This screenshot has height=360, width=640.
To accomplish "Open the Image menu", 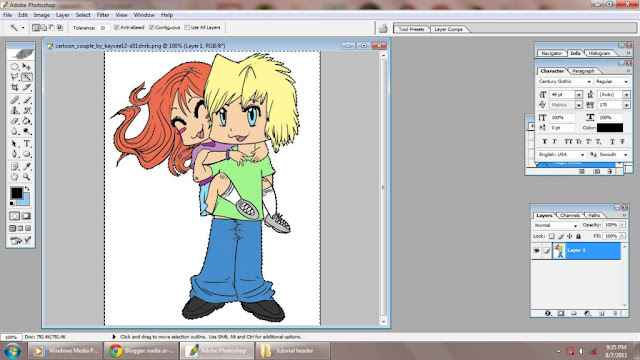I will click(x=42, y=15).
